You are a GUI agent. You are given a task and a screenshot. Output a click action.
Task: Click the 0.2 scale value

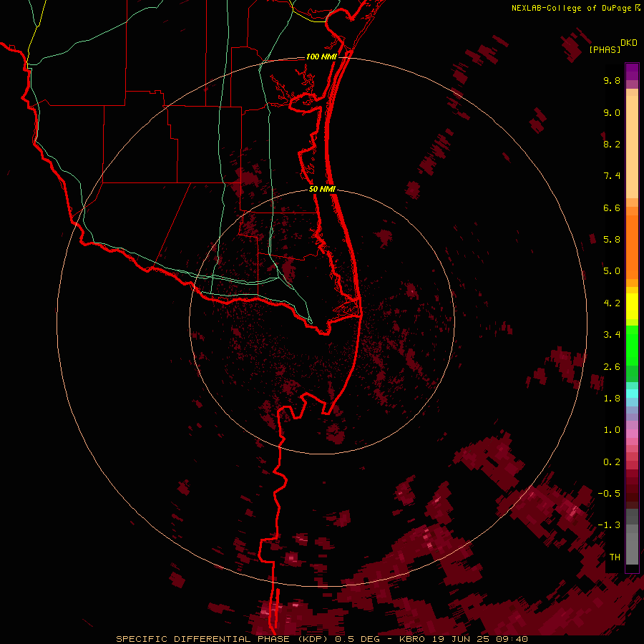tap(612, 462)
